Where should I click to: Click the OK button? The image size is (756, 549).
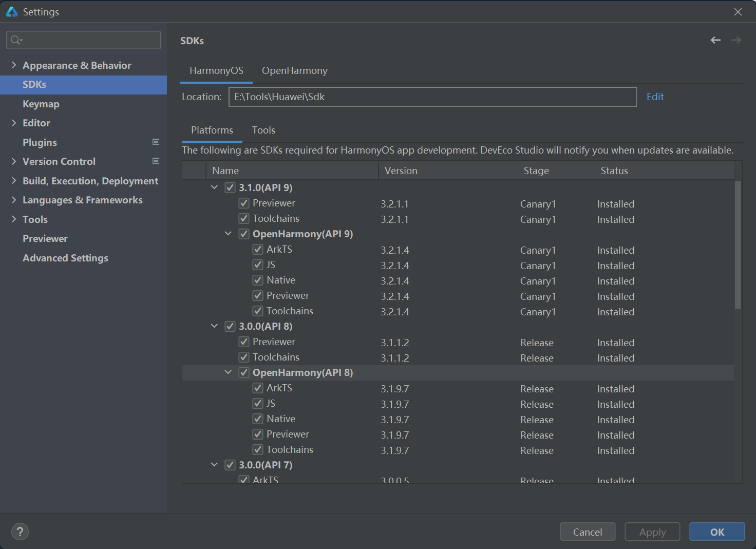click(717, 532)
